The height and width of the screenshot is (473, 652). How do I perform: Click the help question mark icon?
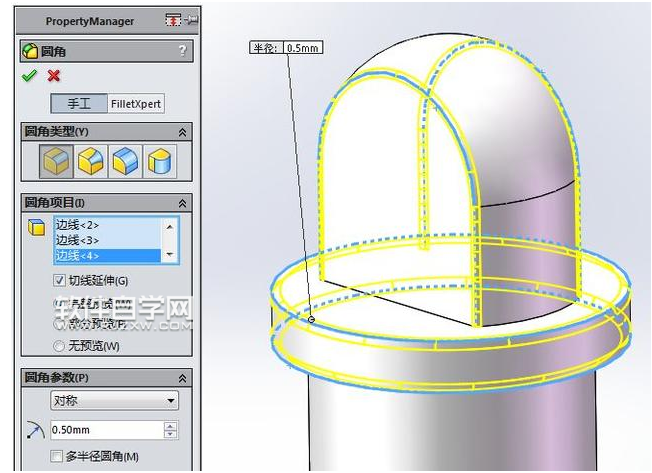(x=181, y=51)
